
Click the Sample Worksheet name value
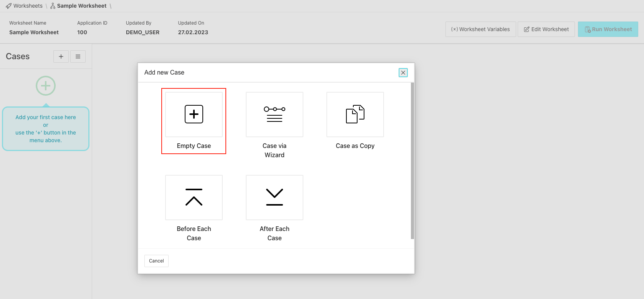coord(34,32)
